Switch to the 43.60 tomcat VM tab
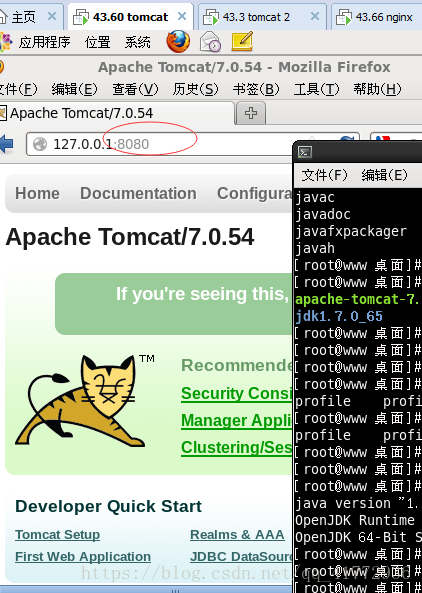Viewport: 422px width, 593px height. [130, 17]
